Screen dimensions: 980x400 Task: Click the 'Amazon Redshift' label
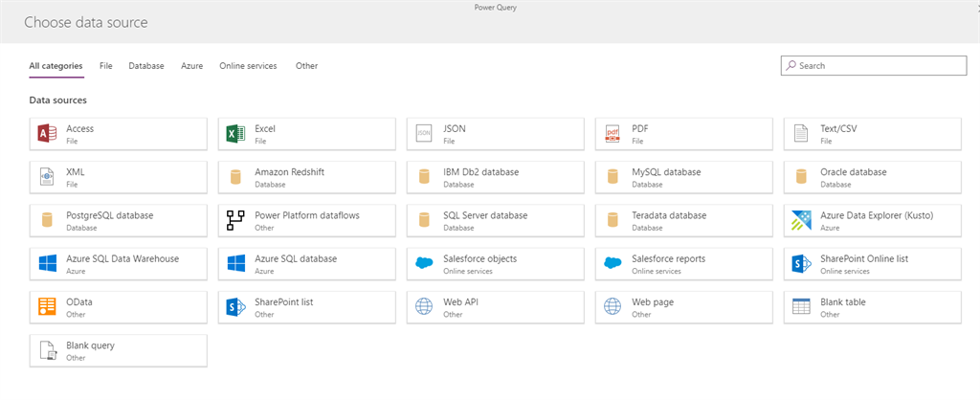click(289, 172)
